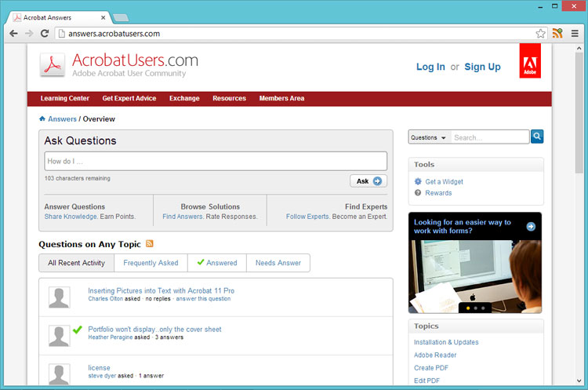Click the Log In link

click(x=430, y=67)
